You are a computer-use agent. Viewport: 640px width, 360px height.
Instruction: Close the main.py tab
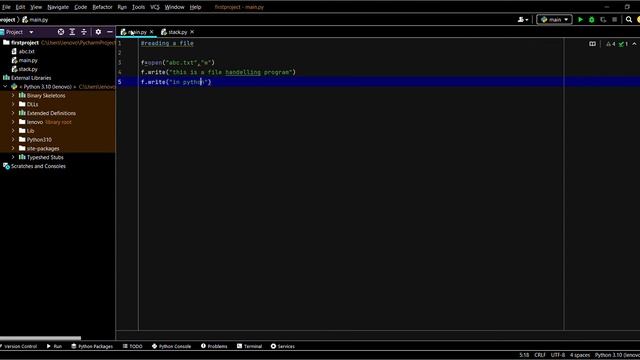151,32
